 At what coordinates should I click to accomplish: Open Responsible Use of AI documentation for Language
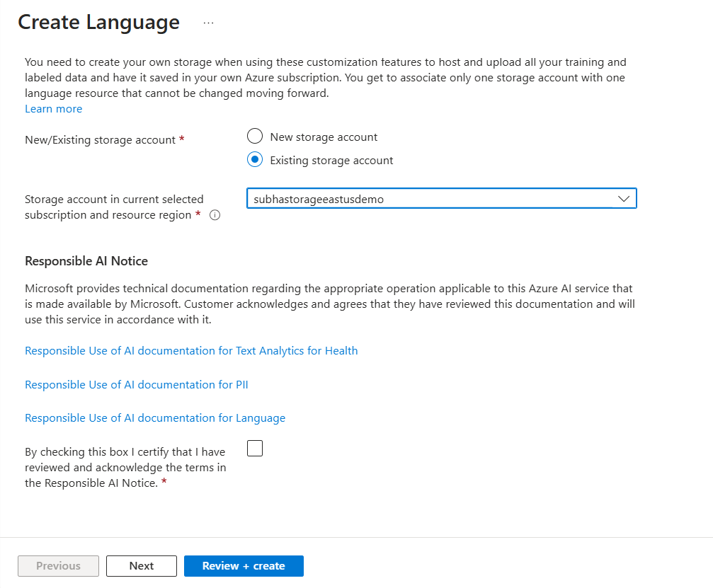click(155, 418)
